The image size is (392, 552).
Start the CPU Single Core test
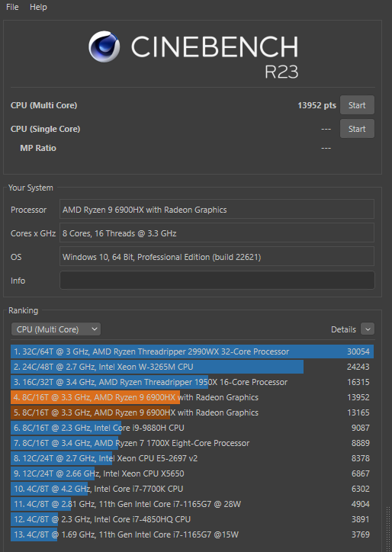point(357,129)
